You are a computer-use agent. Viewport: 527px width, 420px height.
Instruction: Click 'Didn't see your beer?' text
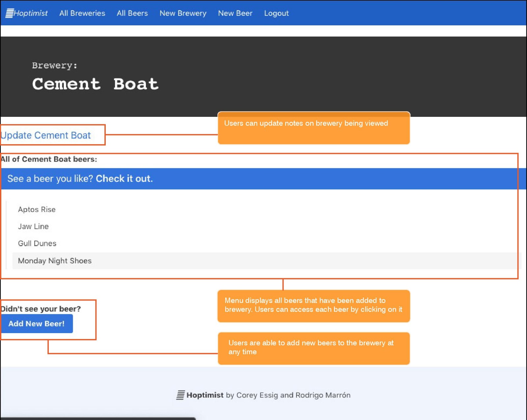click(x=41, y=309)
